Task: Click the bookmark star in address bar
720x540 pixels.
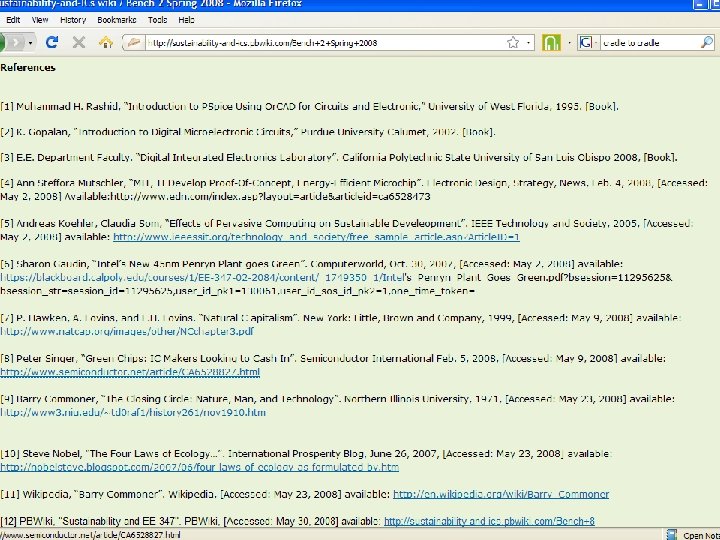Action: 512,43
